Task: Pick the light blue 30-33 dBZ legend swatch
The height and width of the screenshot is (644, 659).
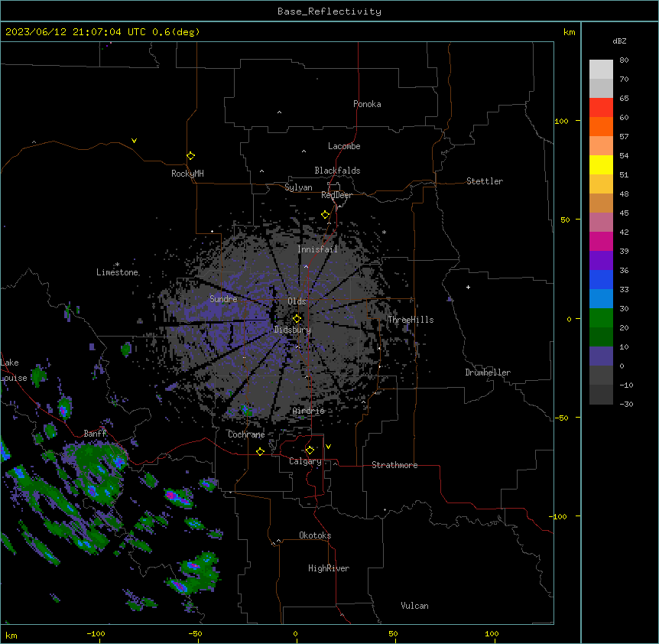Action: (601, 299)
